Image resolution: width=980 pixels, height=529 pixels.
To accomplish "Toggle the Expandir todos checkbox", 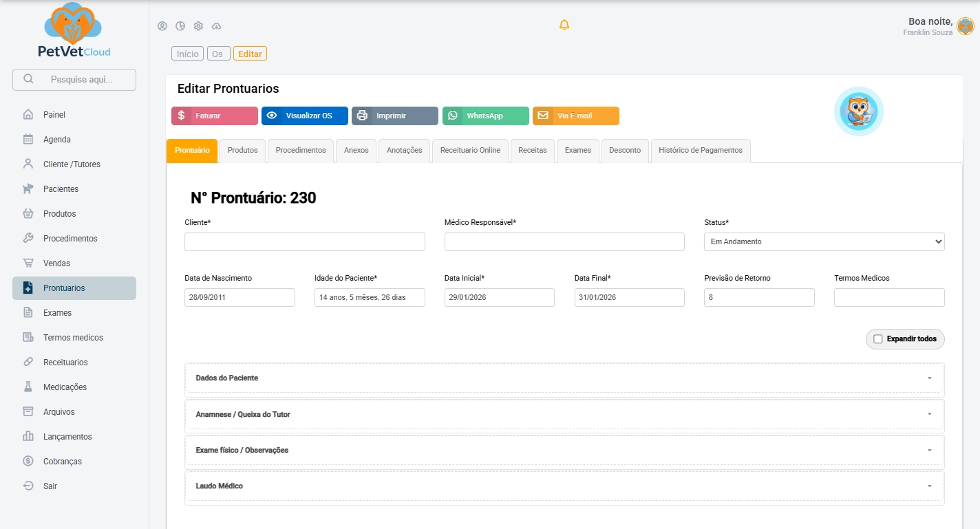I will pyautogui.click(x=877, y=339).
